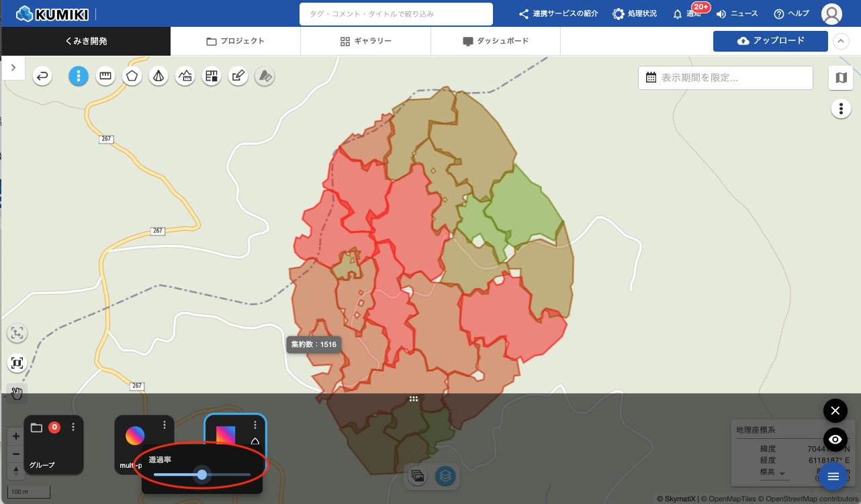Viewport: 861px width, 504px height.
Task: Expand the left sidebar with chevron
Action: [x=13, y=68]
